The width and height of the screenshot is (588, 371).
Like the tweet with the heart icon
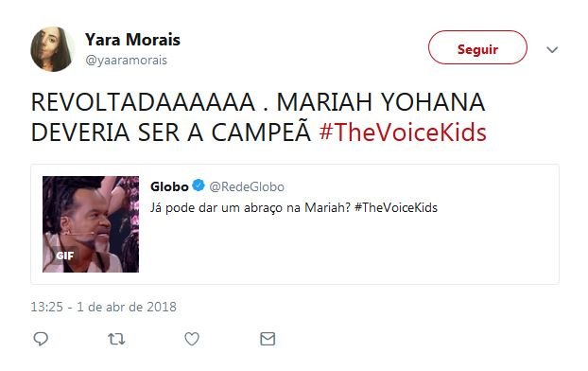(192, 339)
